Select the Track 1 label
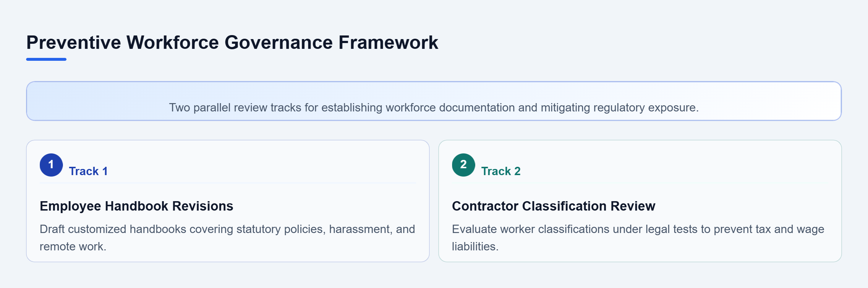 (88, 171)
